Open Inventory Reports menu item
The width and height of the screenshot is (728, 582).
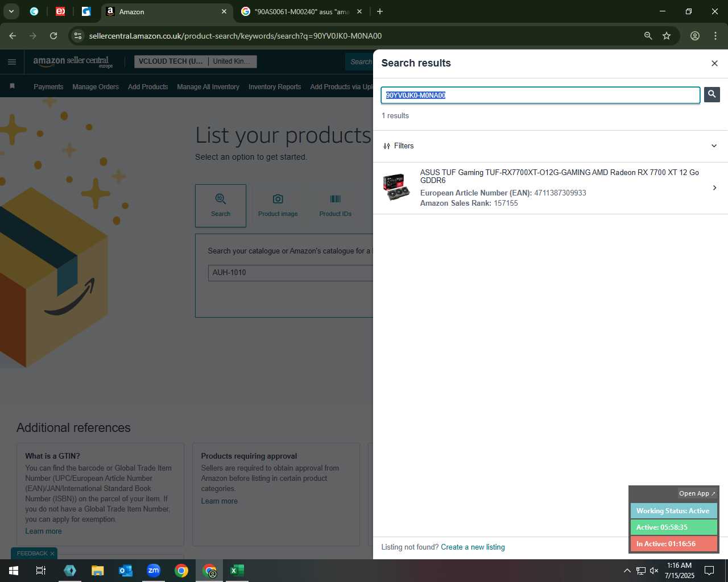(x=275, y=87)
